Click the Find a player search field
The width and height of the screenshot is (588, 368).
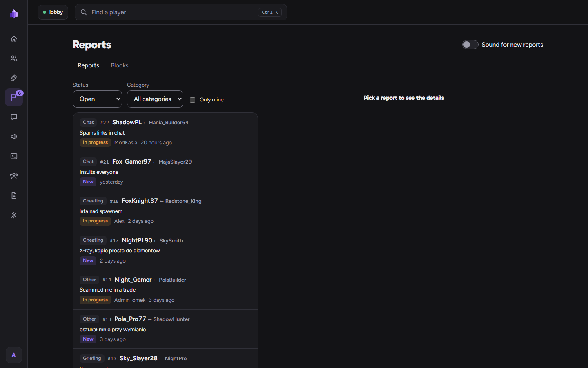[x=181, y=12]
